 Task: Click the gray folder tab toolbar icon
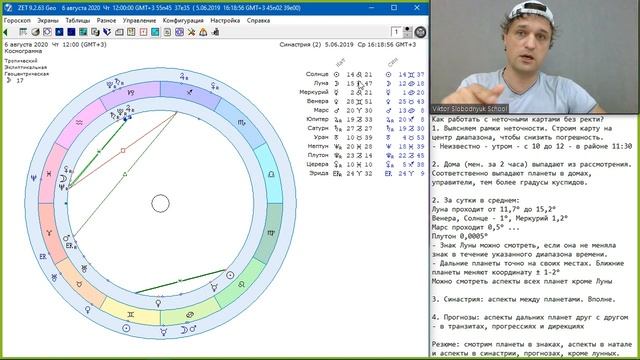pyautogui.click(x=119, y=32)
